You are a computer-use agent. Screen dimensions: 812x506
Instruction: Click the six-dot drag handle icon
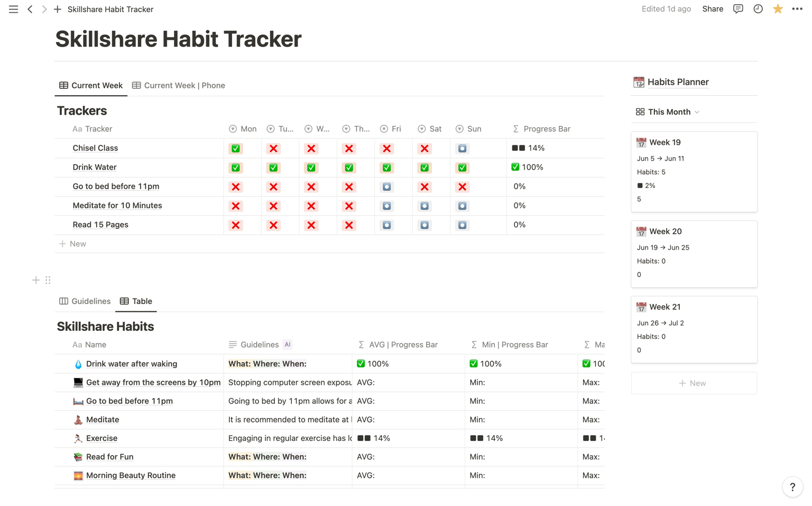[x=48, y=280]
